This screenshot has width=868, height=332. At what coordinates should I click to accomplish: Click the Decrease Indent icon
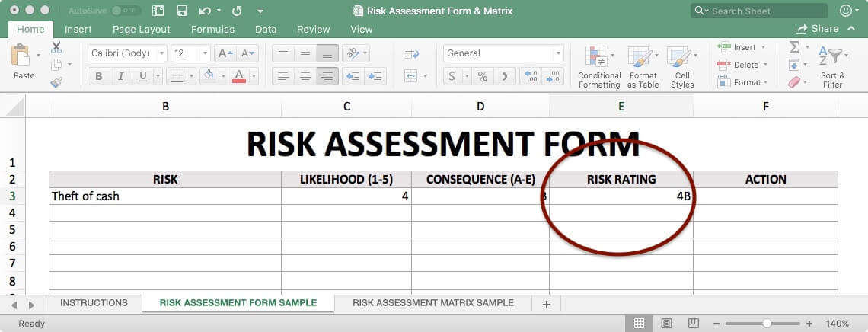[x=353, y=76]
